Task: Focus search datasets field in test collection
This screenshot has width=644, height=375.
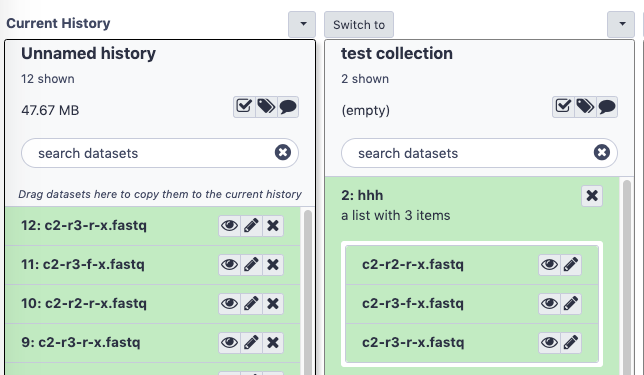Action: pos(479,153)
